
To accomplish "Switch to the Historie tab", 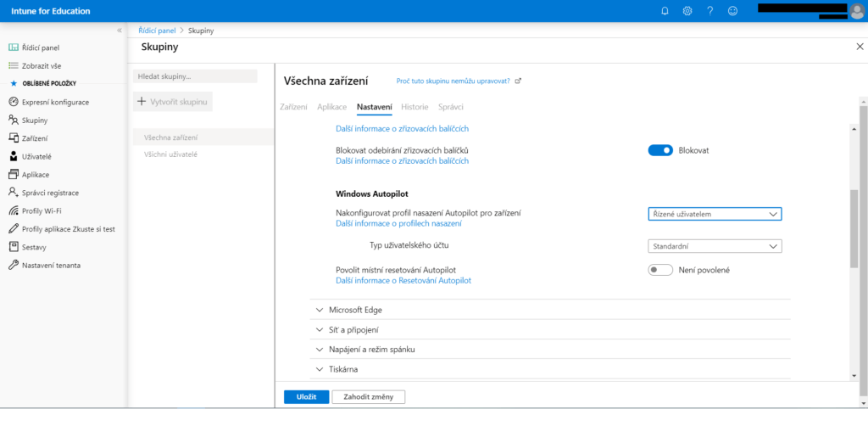I will pos(415,107).
